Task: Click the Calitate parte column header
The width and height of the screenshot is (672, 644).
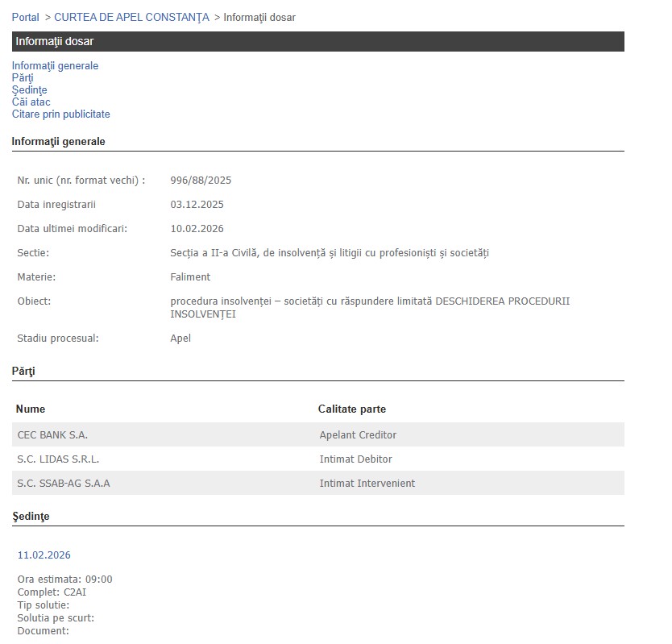Action: pyautogui.click(x=351, y=409)
